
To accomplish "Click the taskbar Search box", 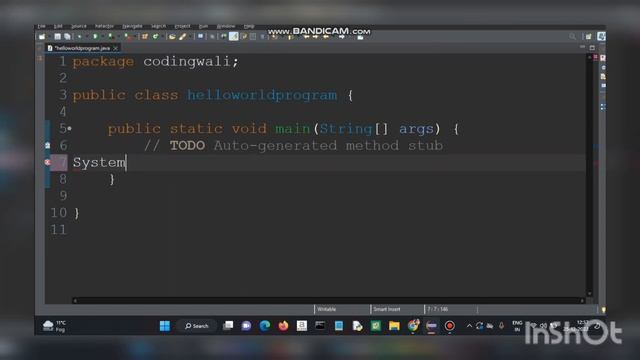I will 197,326.
